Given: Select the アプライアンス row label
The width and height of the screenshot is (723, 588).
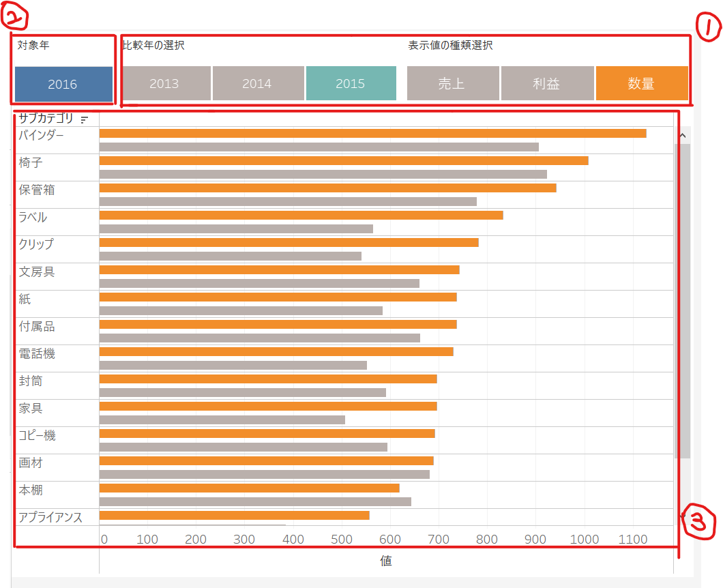Looking at the screenshot, I should coord(50,516).
